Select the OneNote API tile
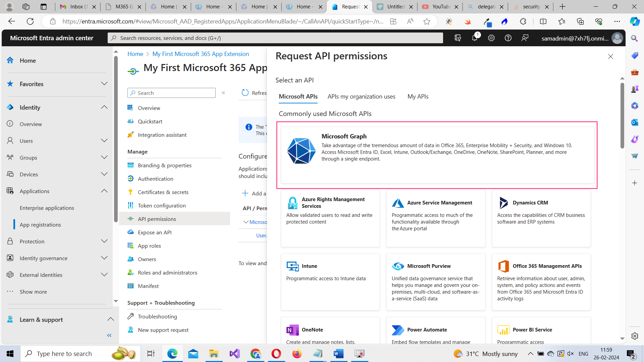This screenshot has width=644, height=362. tap(330, 329)
